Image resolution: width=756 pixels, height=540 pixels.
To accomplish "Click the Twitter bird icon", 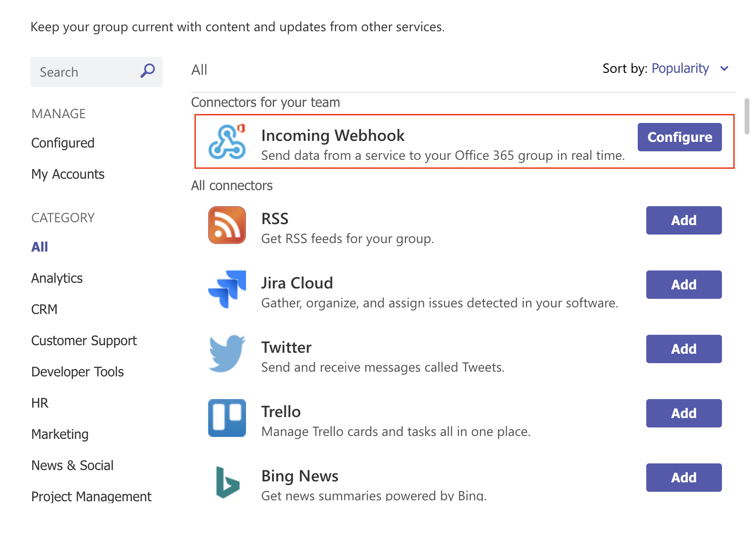I will point(227,354).
